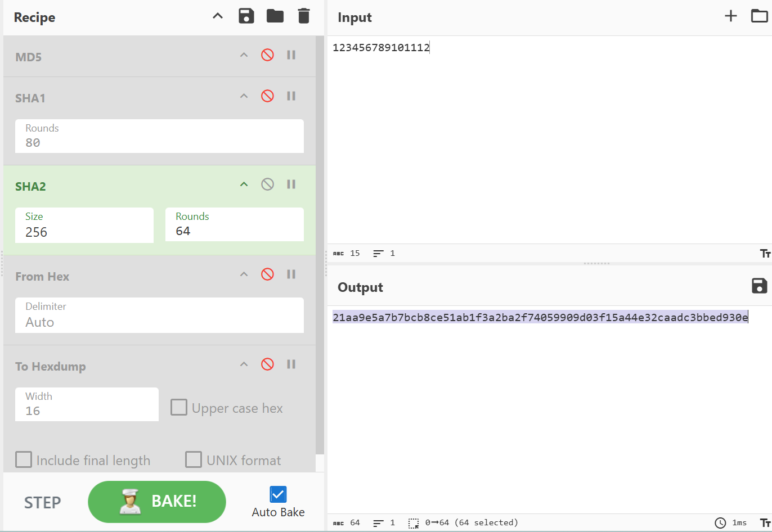
Task: Edit the To Hexdump Width field
Action: 87,404
